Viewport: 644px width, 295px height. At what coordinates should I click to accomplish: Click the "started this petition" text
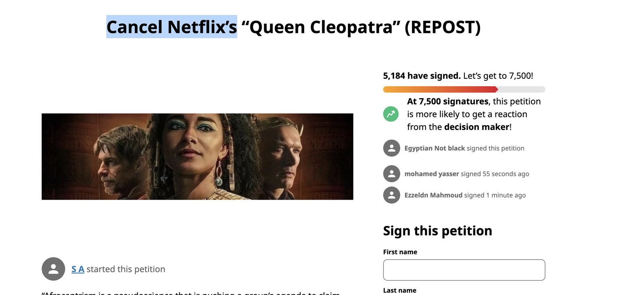coord(126,269)
